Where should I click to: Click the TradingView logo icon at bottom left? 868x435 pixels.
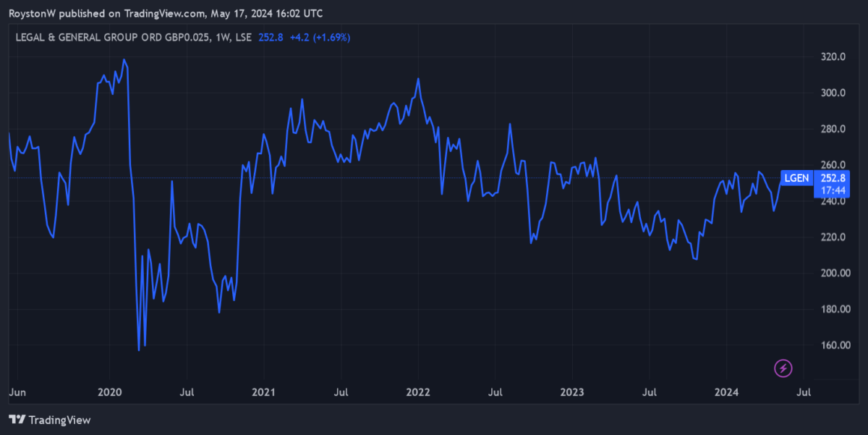tap(17, 420)
